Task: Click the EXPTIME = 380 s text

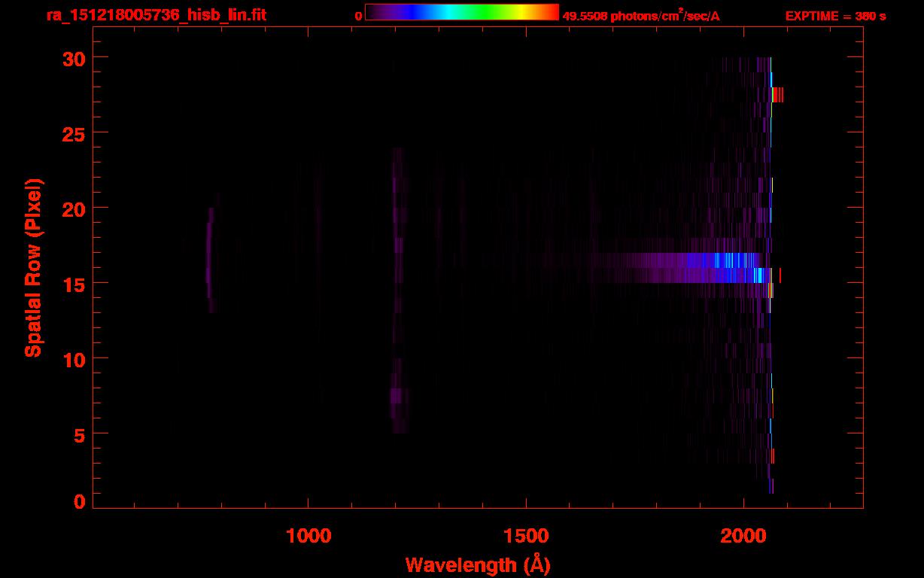Action: 835,16
